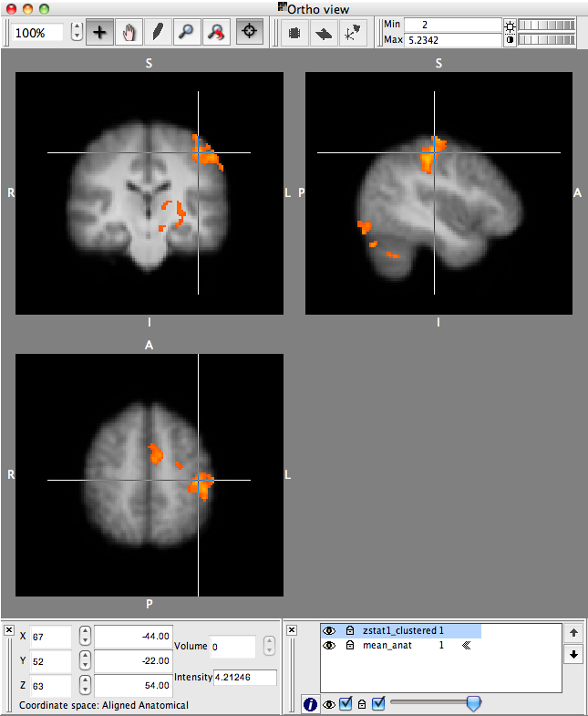This screenshot has width=588, height=716.
Task: Toggle the layer lock checkbox beside slider
Action: (378, 703)
